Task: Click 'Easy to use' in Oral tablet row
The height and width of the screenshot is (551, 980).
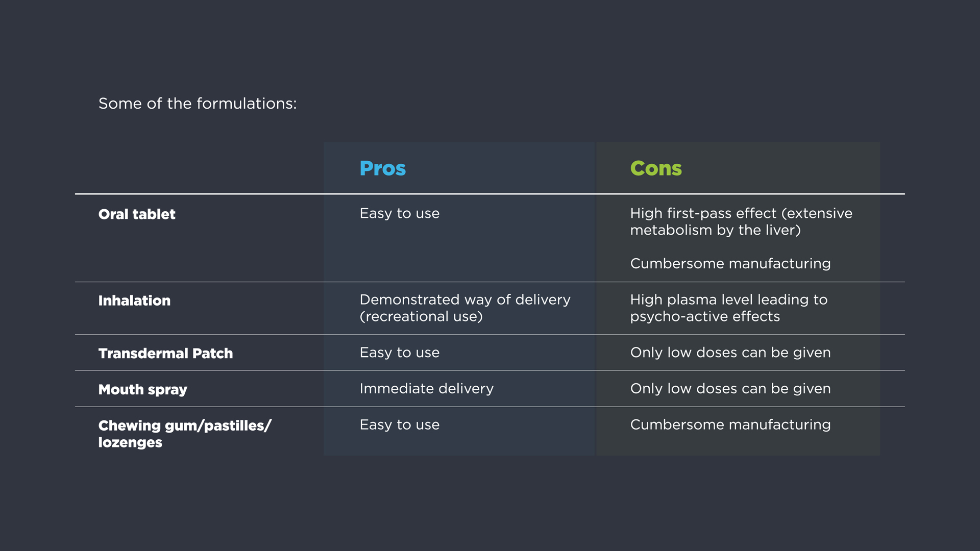Action: [x=399, y=213]
